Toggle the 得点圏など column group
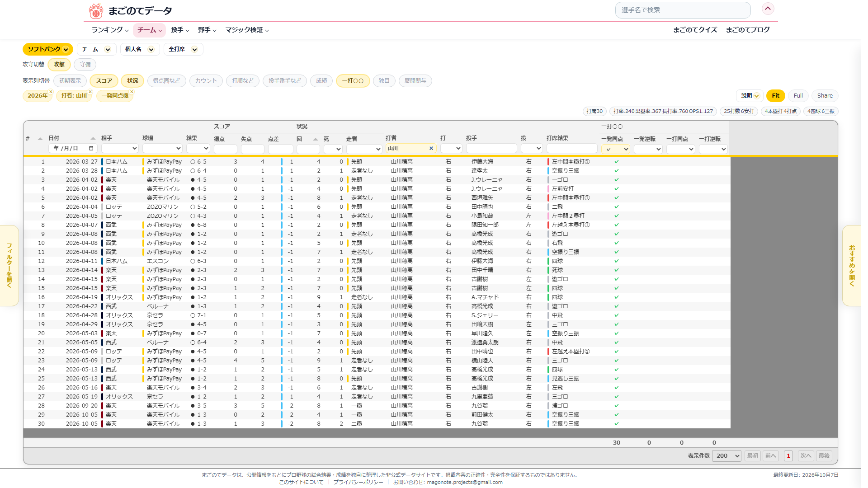The width and height of the screenshot is (868, 488). [x=166, y=81]
